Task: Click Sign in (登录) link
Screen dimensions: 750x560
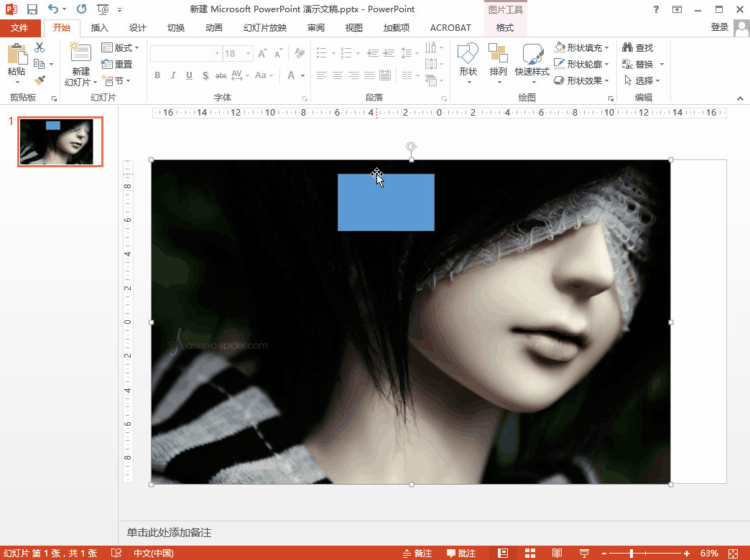Action: tap(719, 27)
